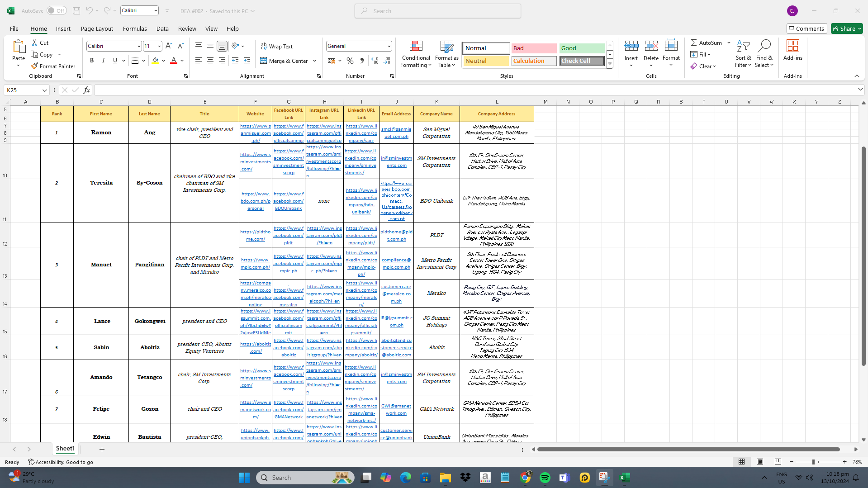Open Google Chrome from the taskbar

[x=525, y=478]
